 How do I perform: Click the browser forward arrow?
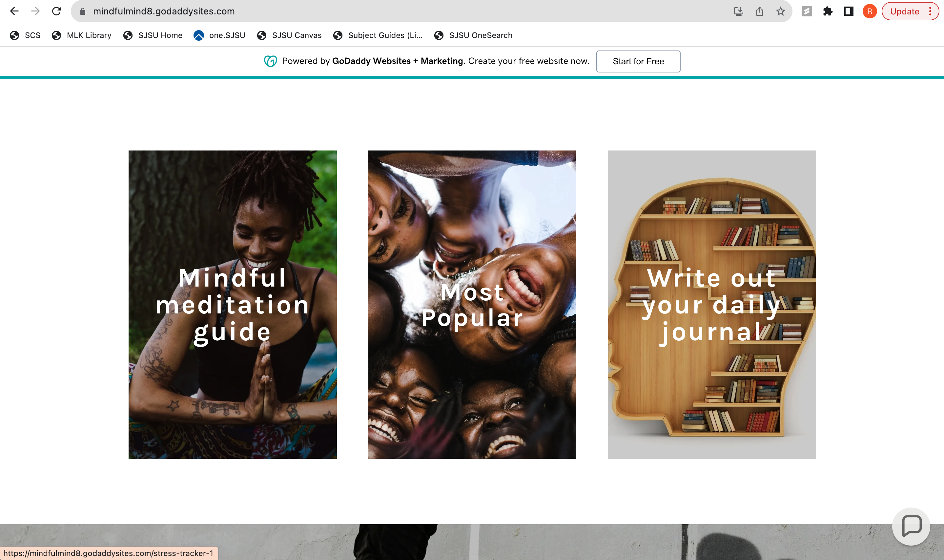click(x=35, y=11)
